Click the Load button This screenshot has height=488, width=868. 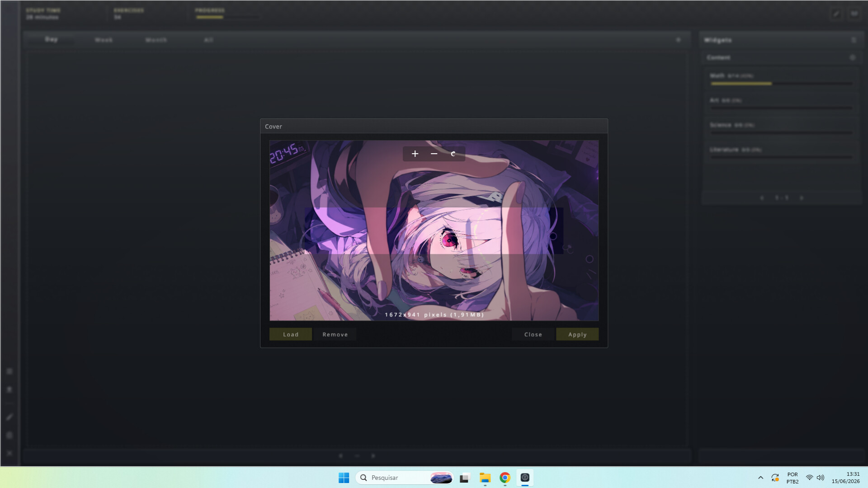pyautogui.click(x=291, y=334)
